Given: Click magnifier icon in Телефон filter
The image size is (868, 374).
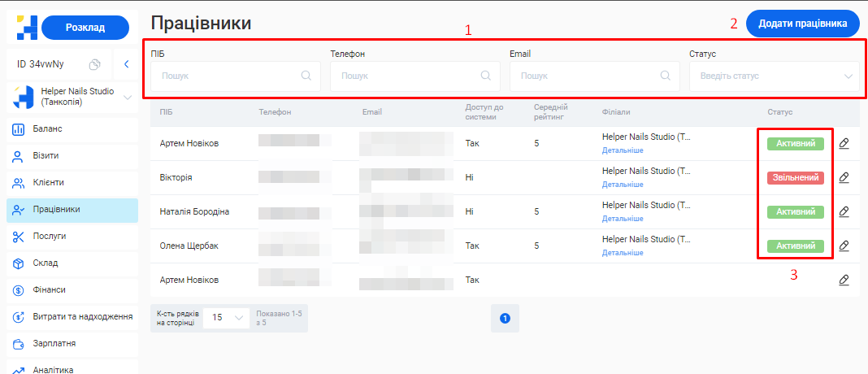Looking at the screenshot, I should coord(486,76).
